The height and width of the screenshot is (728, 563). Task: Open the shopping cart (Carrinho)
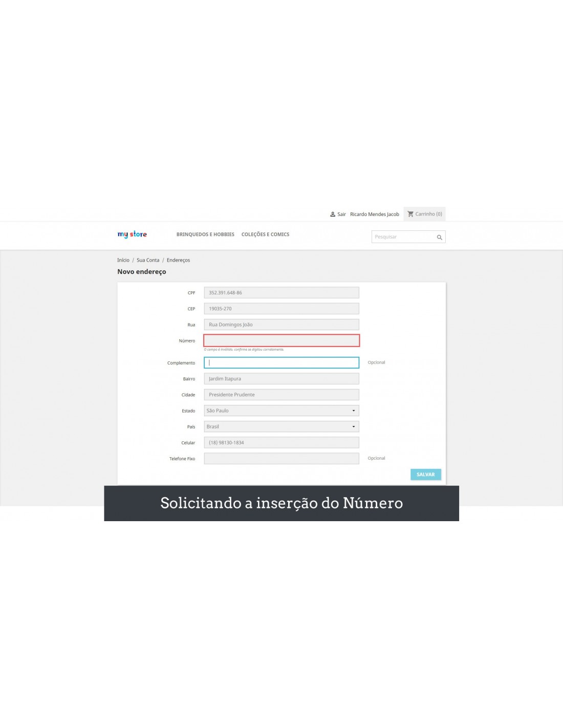pos(424,214)
